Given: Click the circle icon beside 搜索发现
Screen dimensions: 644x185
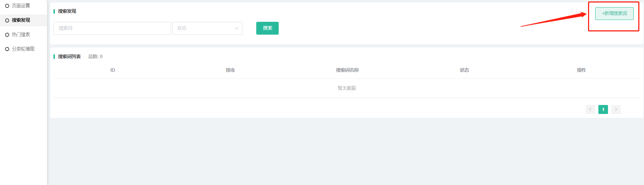Looking at the screenshot, I should tap(7, 20).
